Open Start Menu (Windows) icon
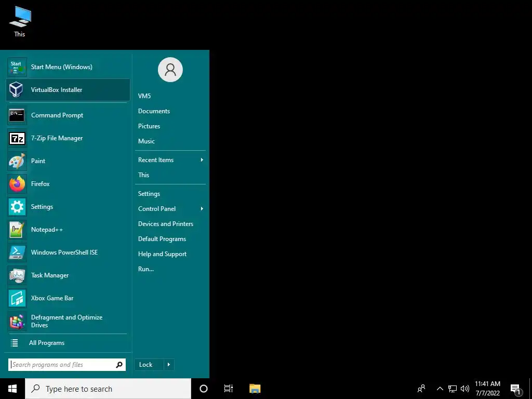532x399 pixels. tap(17, 67)
